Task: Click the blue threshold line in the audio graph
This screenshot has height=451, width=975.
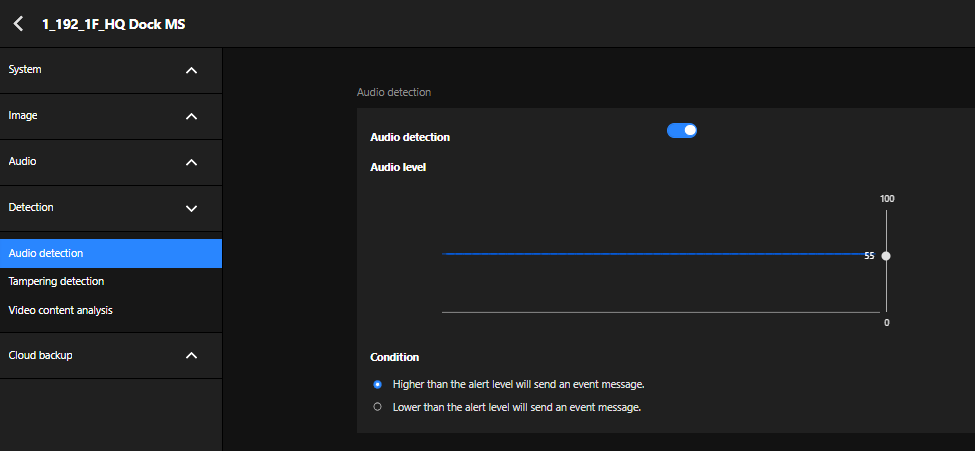Action: pos(650,255)
